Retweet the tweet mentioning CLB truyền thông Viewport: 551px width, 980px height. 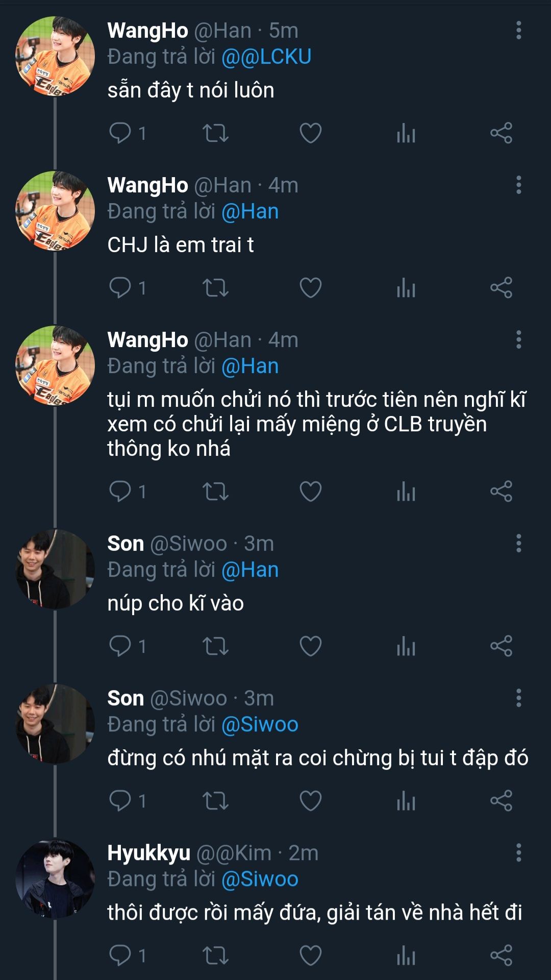pyautogui.click(x=215, y=492)
